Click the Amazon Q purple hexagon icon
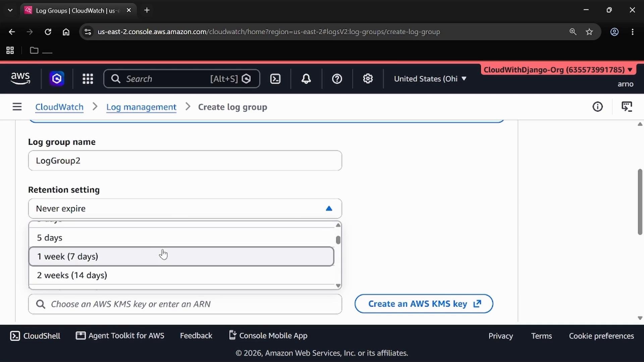This screenshot has width=644, height=362. (57, 79)
